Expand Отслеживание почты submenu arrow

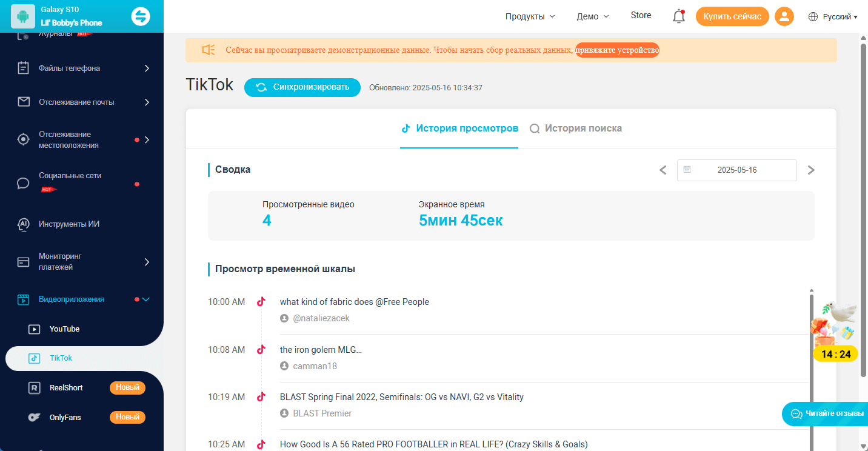tap(147, 102)
